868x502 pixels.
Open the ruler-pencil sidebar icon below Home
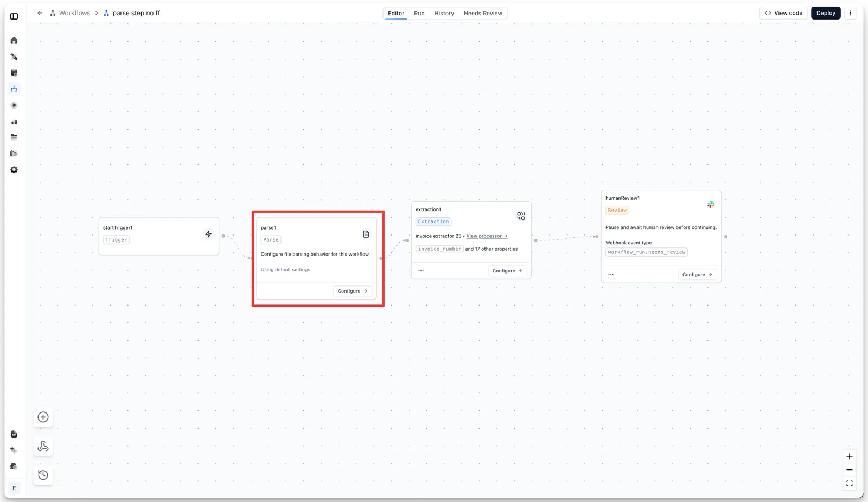click(x=14, y=57)
